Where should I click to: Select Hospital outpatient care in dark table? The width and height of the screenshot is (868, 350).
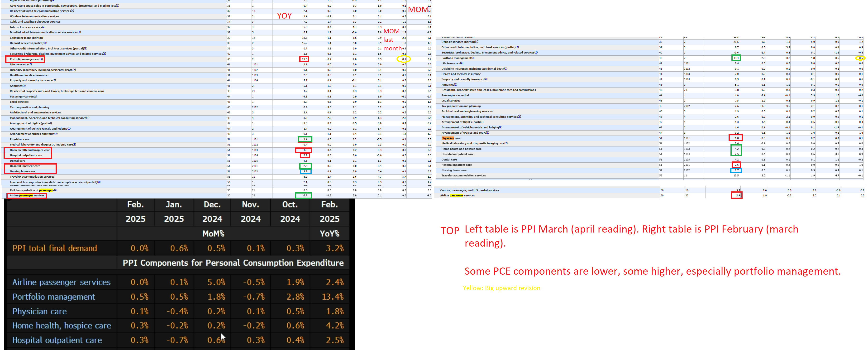[x=57, y=340]
